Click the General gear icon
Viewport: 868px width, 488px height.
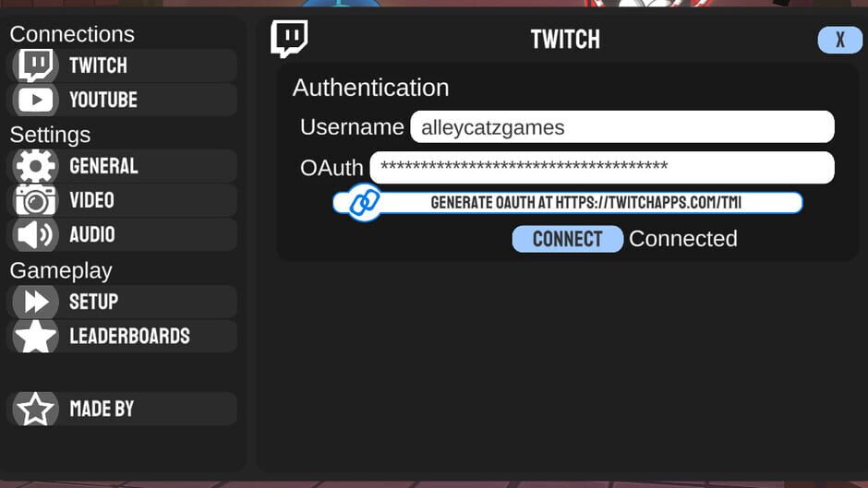[x=35, y=165]
